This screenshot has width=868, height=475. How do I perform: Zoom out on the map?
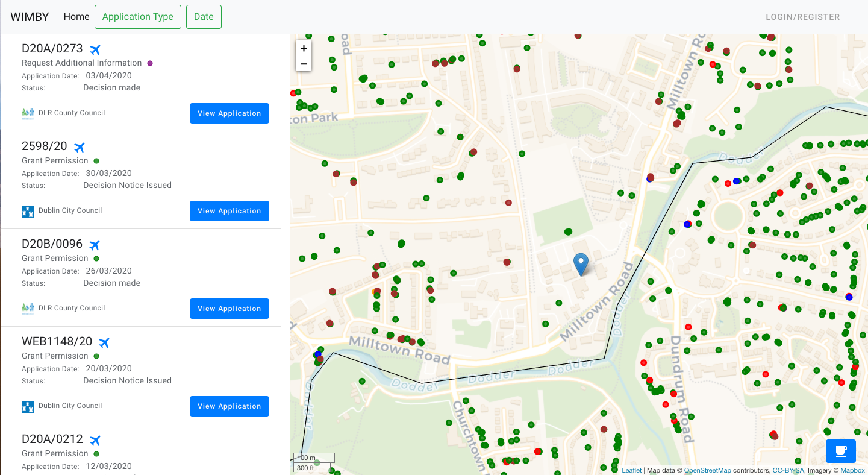[304, 63]
